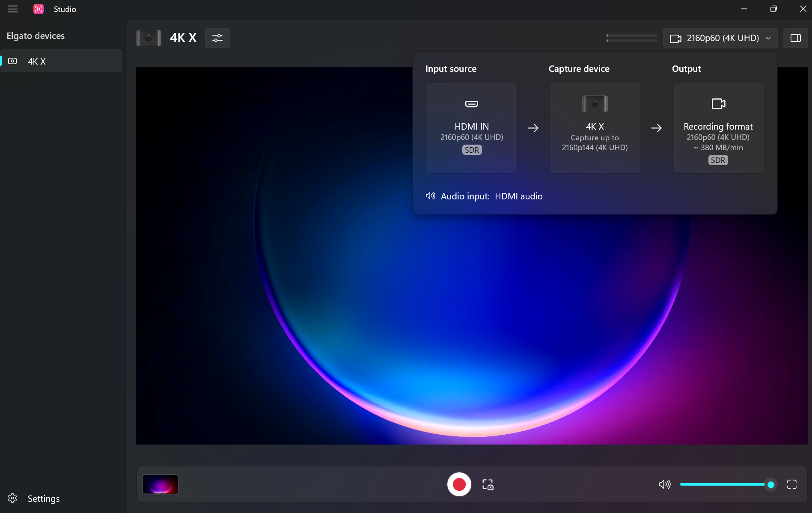Screen dimensions: 812x513
Task: Click the Studio app logo icon
Action: (x=39, y=9)
